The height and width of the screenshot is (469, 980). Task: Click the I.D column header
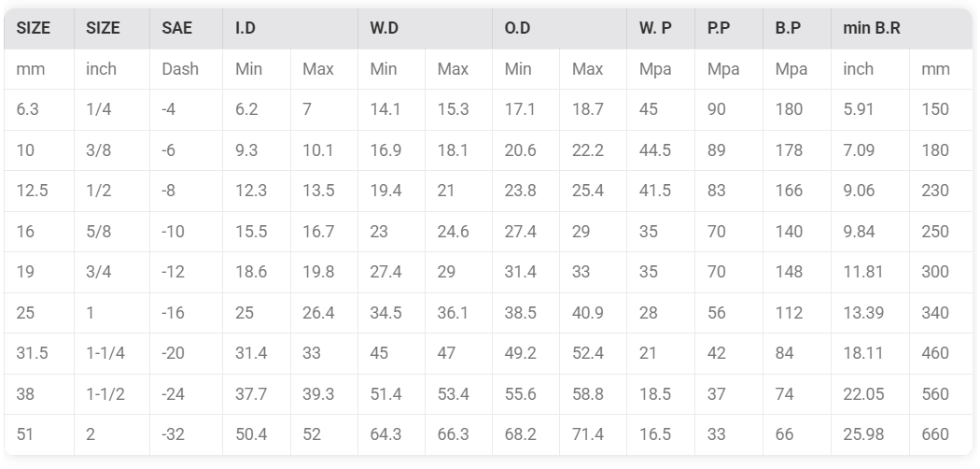[x=290, y=28]
